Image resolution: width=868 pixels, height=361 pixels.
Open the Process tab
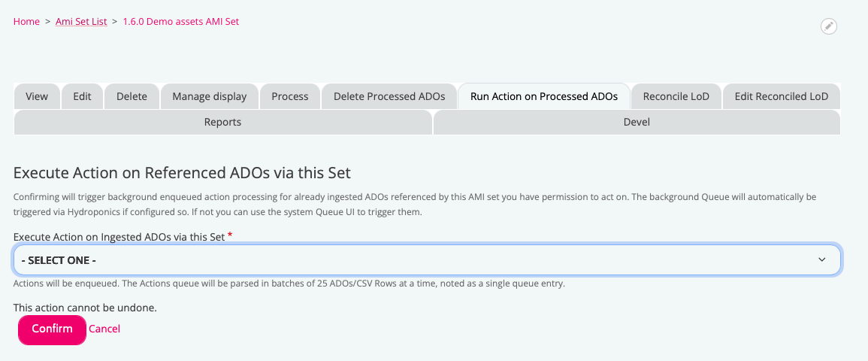pyautogui.click(x=290, y=96)
